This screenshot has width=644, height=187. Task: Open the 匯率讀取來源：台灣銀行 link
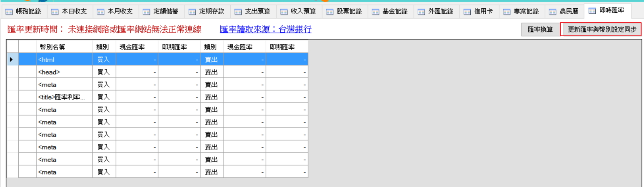tap(266, 30)
